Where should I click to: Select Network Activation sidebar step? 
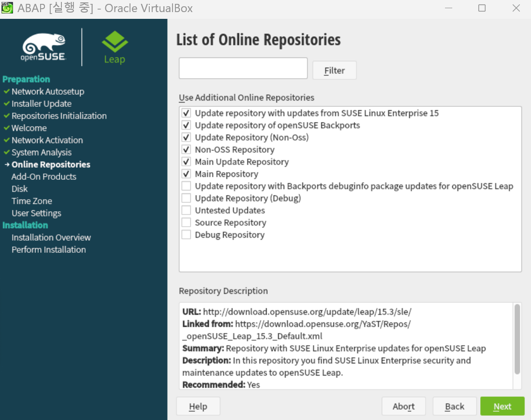47,140
